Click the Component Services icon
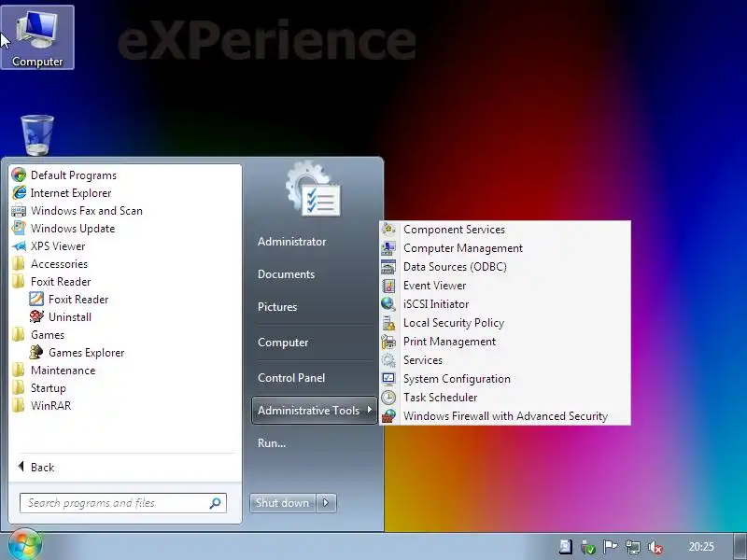The width and height of the screenshot is (747, 560). tap(388, 230)
